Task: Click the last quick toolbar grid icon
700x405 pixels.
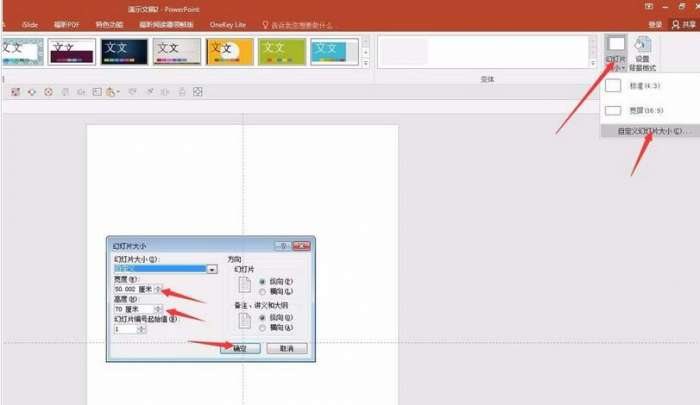Action: click(198, 92)
